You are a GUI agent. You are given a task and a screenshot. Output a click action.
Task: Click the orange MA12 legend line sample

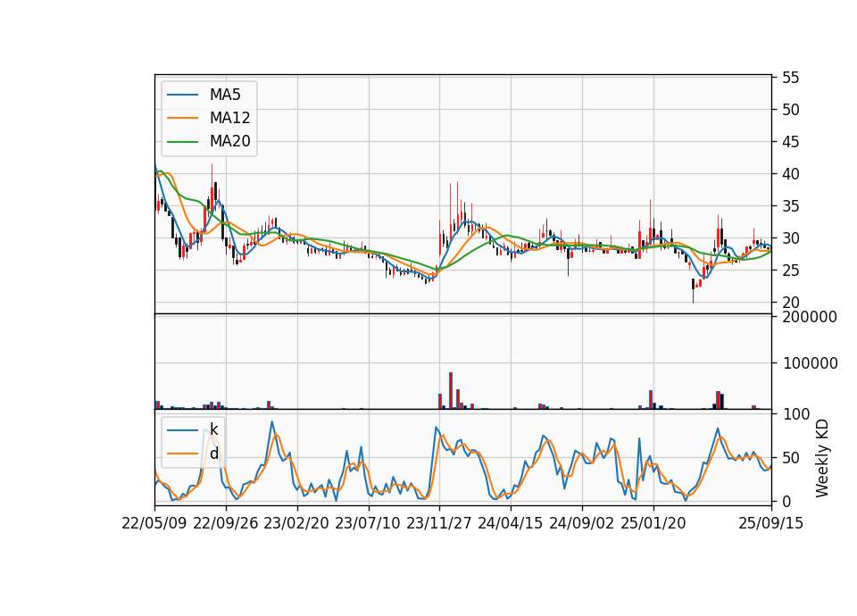pos(182,118)
